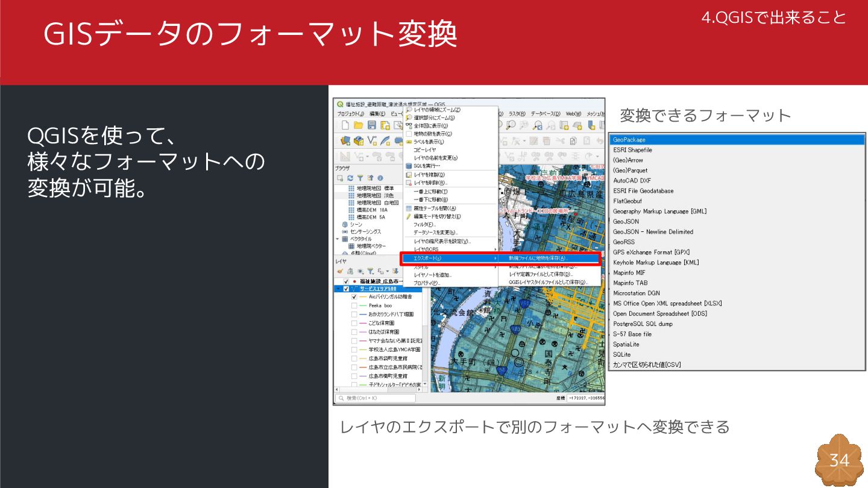Click the New Shapefile Layer icon

click(372, 140)
